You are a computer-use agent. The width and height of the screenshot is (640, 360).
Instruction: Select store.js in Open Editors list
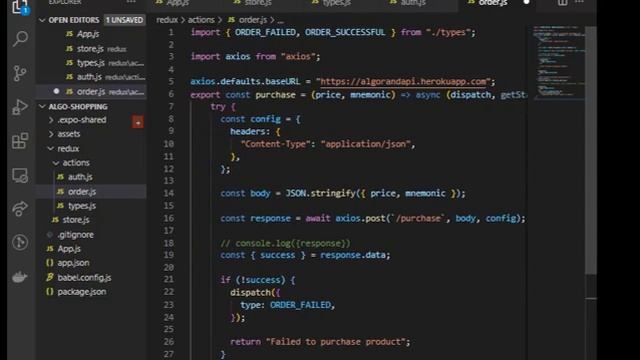click(90, 49)
